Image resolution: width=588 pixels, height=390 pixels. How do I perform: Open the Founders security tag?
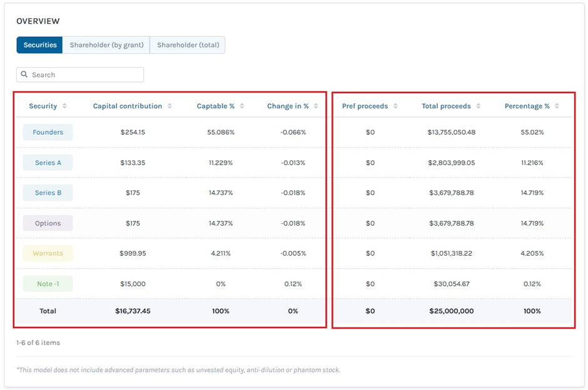click(x=48, y=132)
